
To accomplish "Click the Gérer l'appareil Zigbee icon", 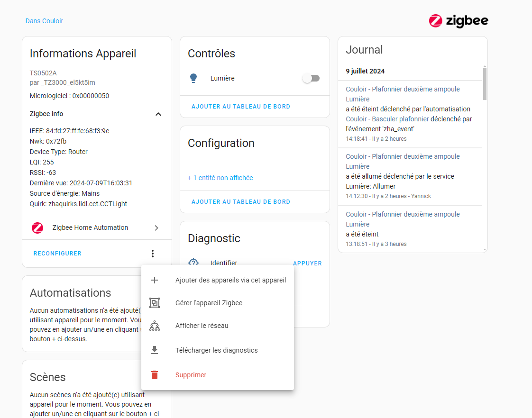I will point(155,303).
